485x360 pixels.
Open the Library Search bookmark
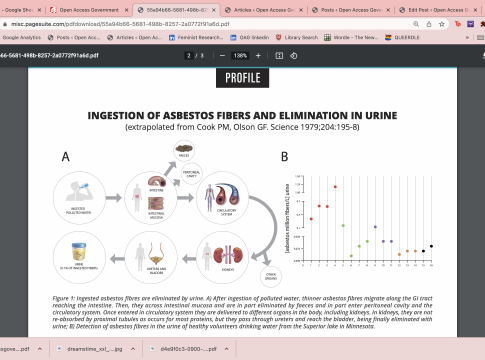(297, 37)
